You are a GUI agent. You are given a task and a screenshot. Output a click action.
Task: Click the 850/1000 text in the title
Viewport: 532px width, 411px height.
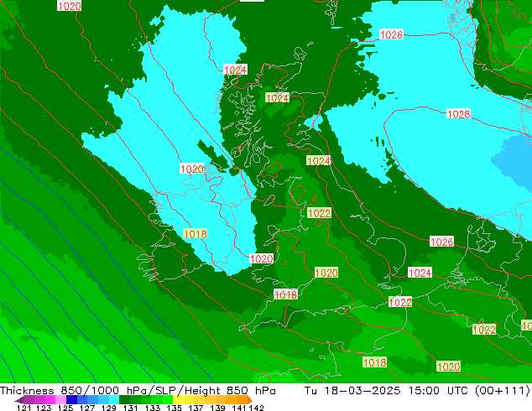(90, 391)
